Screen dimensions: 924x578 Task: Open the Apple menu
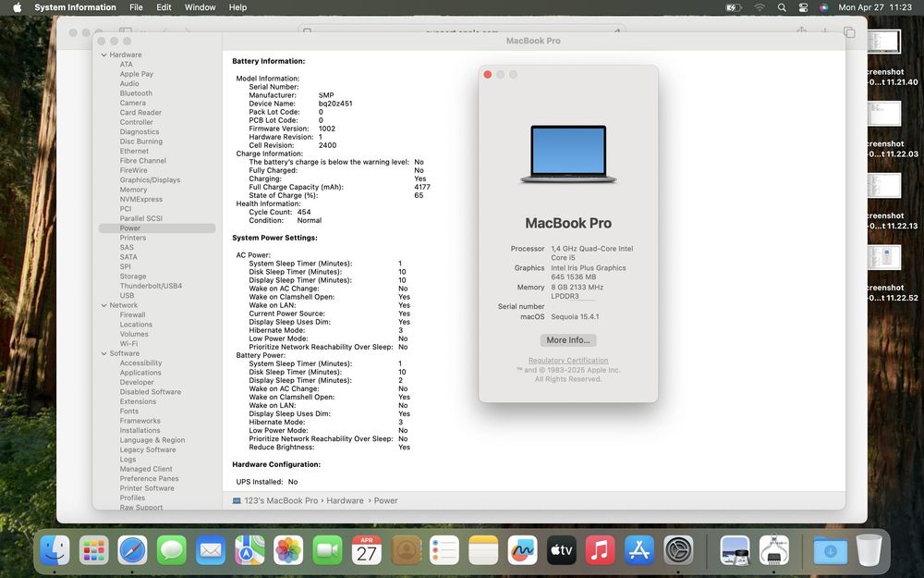[17, 7]
